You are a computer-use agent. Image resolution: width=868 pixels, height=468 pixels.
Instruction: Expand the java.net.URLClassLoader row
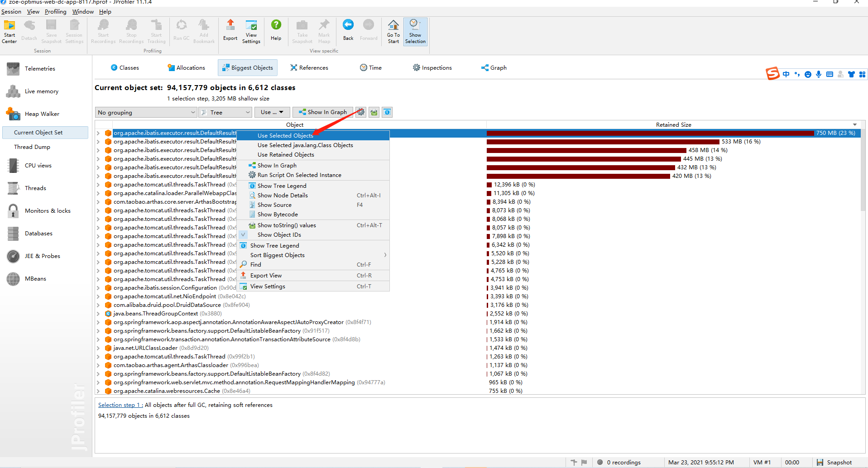tap(98, 348)
